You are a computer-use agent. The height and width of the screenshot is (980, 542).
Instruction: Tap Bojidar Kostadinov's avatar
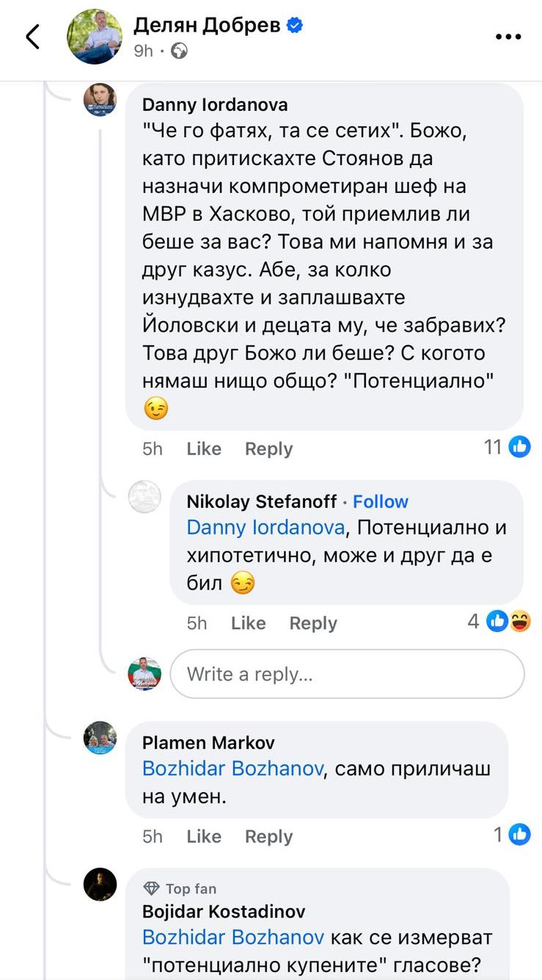pos(100,885)
